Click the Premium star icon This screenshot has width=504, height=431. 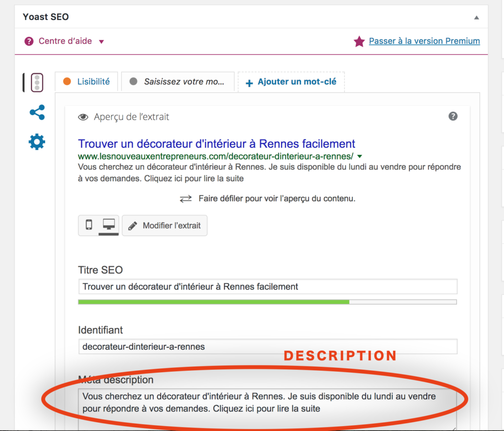(x=359, y=41)
